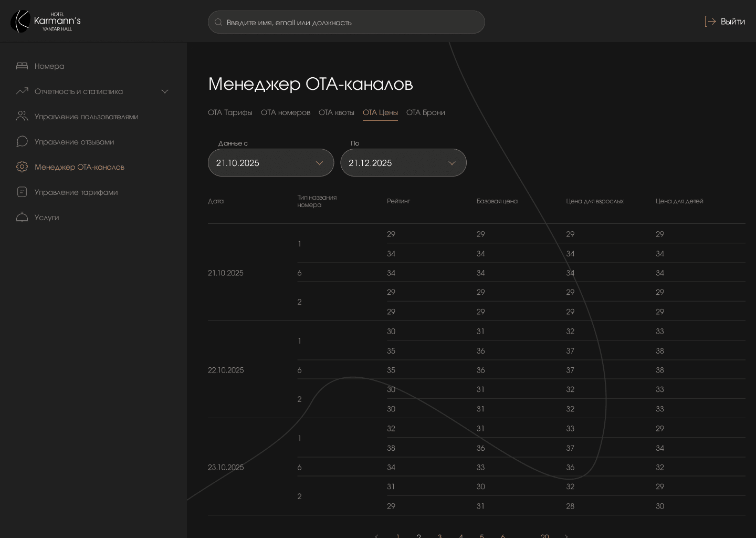Click the speech bubble icon for Управление отзывами
Image resolution: width=756 pixels, height=538 pixels.
(22, 142)
